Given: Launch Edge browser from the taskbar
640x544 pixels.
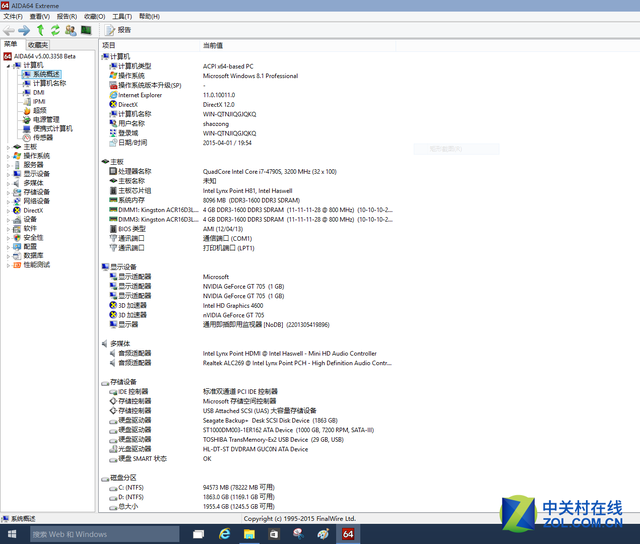Looking at the screenshot, I should tap(224, 534).
